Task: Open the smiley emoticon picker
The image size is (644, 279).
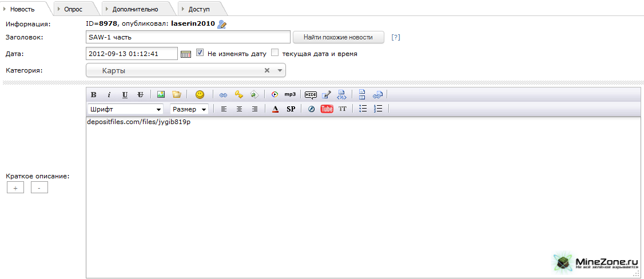Action: (x=200, y=94)
